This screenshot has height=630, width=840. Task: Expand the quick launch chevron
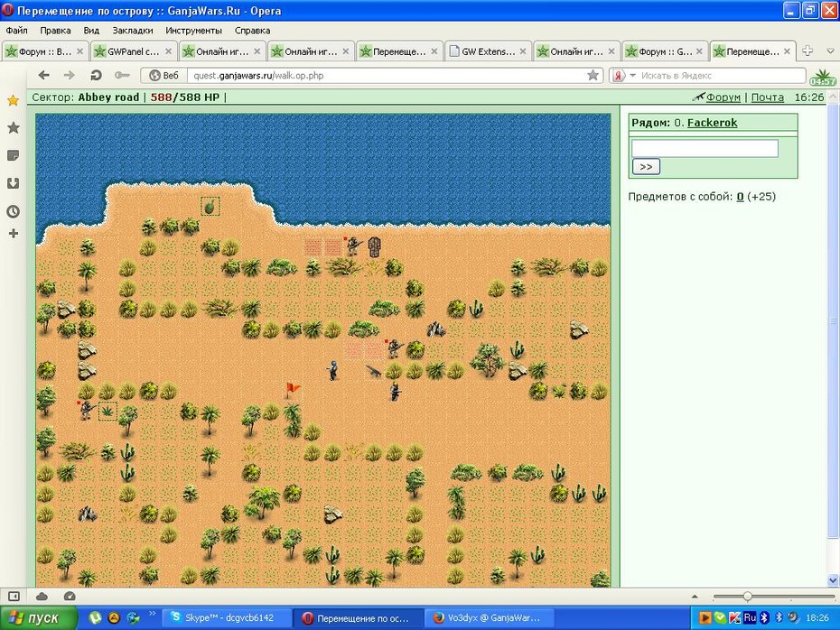(152, 614)
